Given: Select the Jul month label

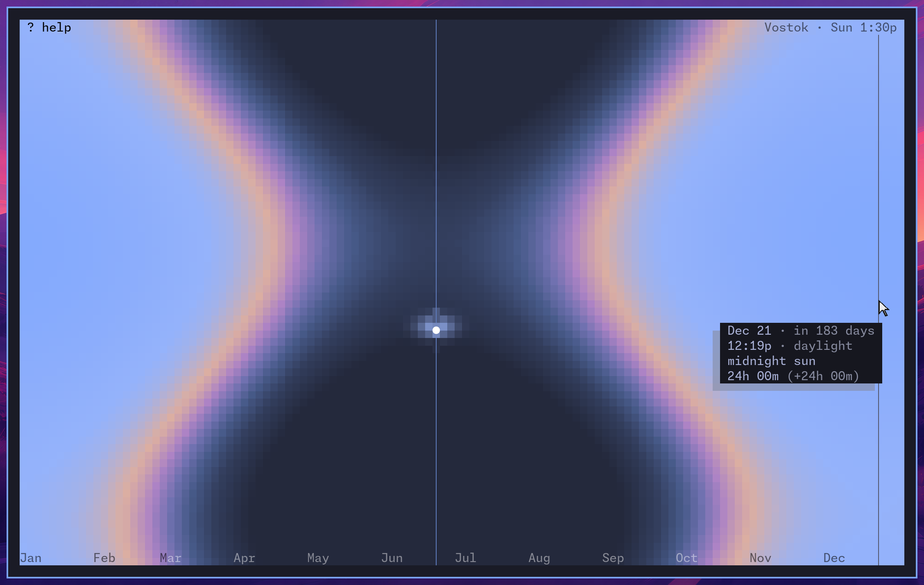Looking at the screenshot, I should point(466,558).
